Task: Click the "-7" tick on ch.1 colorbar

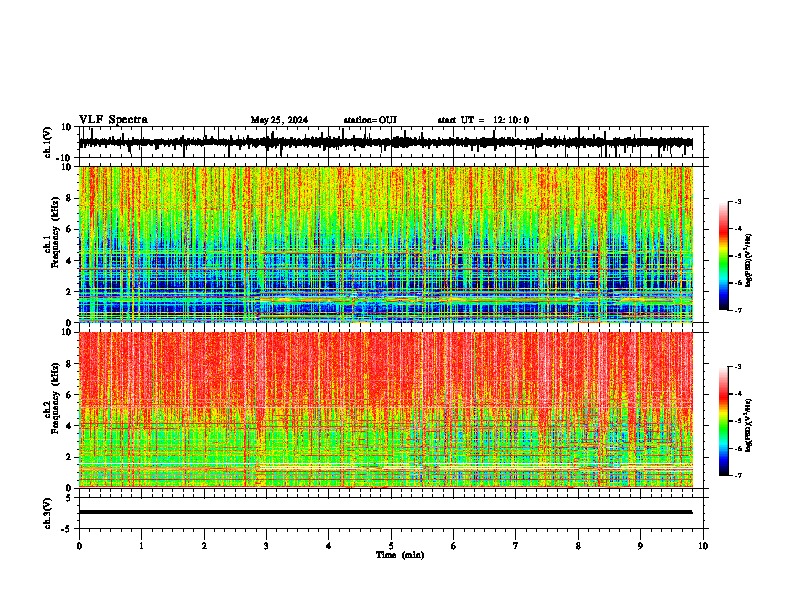Action: tap(737, 310)
